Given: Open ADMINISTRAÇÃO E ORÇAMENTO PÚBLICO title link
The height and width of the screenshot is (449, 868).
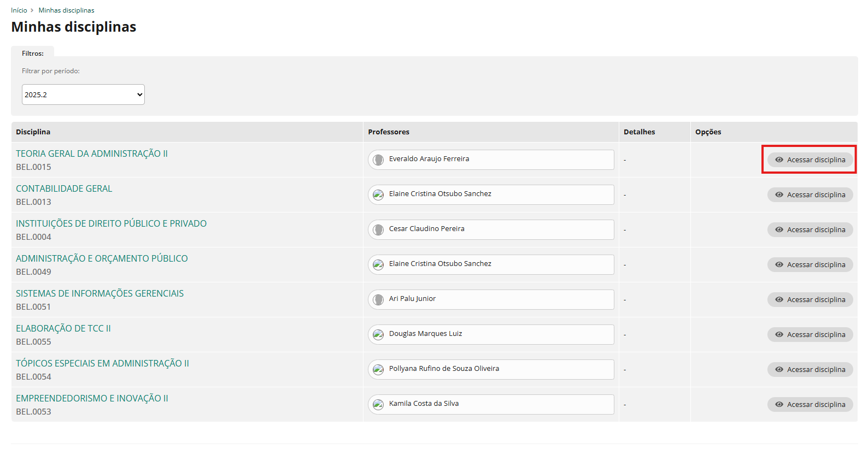Looking at the screenshot, I should (102, 258).
